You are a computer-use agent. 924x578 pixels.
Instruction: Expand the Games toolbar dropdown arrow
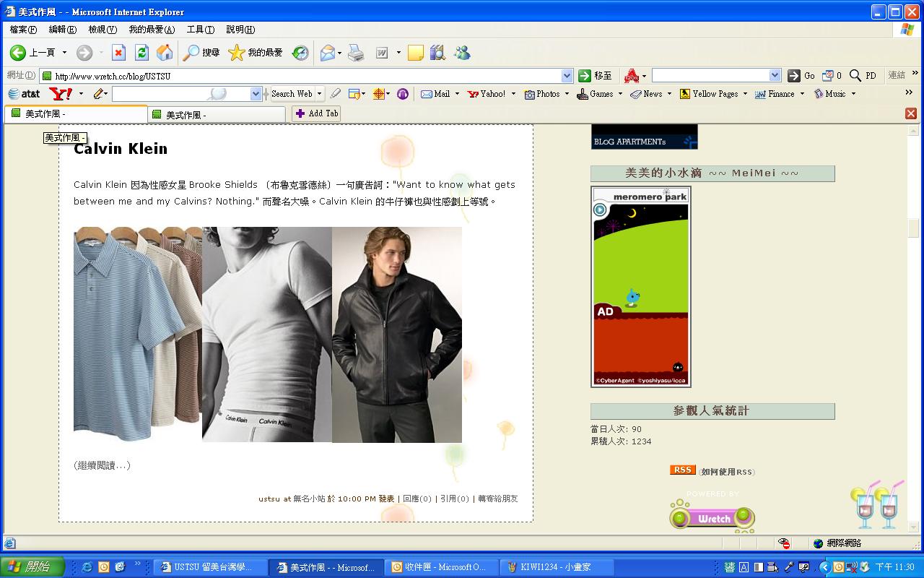(x=620, y=94)
